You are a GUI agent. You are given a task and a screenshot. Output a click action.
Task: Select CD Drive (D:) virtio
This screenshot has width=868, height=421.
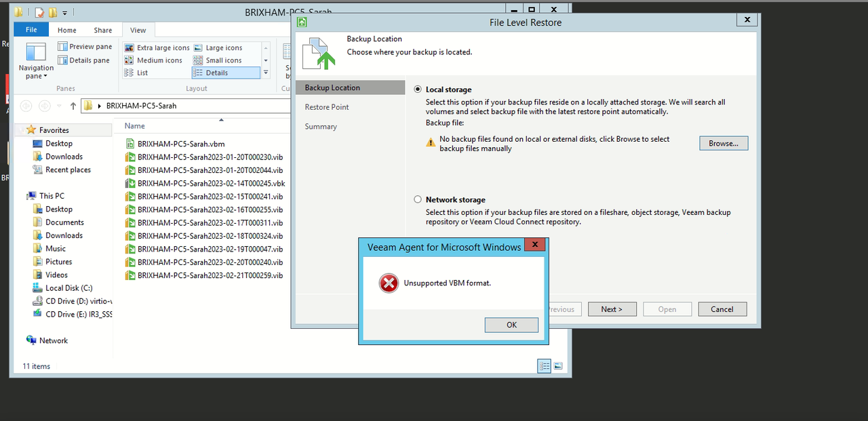pos(72,301)
